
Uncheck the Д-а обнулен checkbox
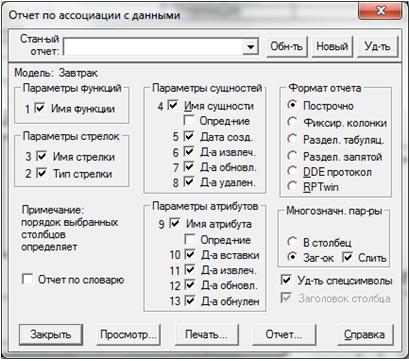coord(190,301)
